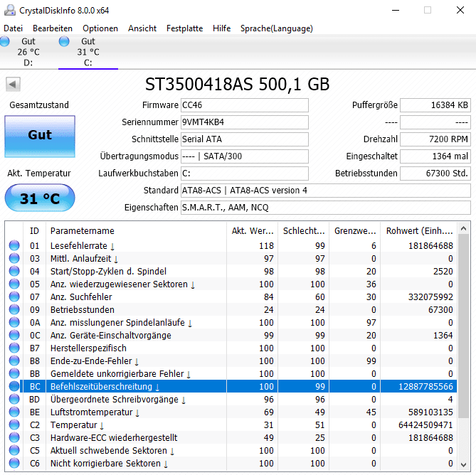Click status orb for Lesefehlerrate row
This screenshot has height=475, width=476.
click(x=14, y=245)
